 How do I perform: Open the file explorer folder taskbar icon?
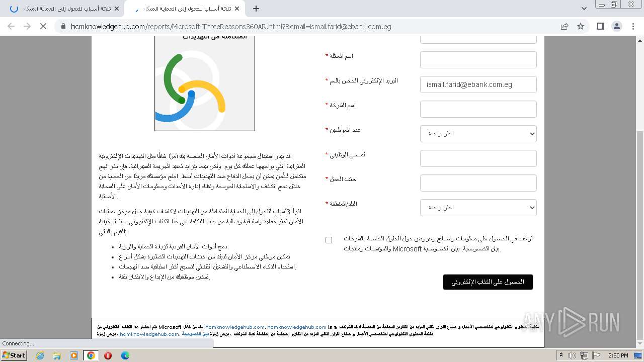57,355
